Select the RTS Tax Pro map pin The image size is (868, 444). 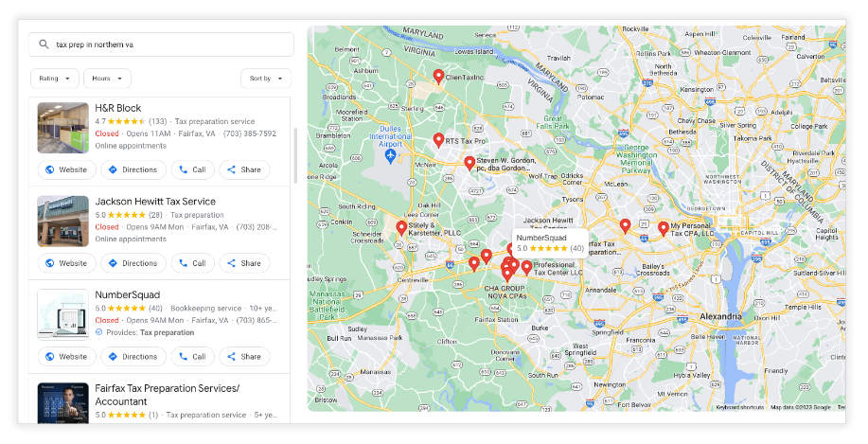point(438,140)
